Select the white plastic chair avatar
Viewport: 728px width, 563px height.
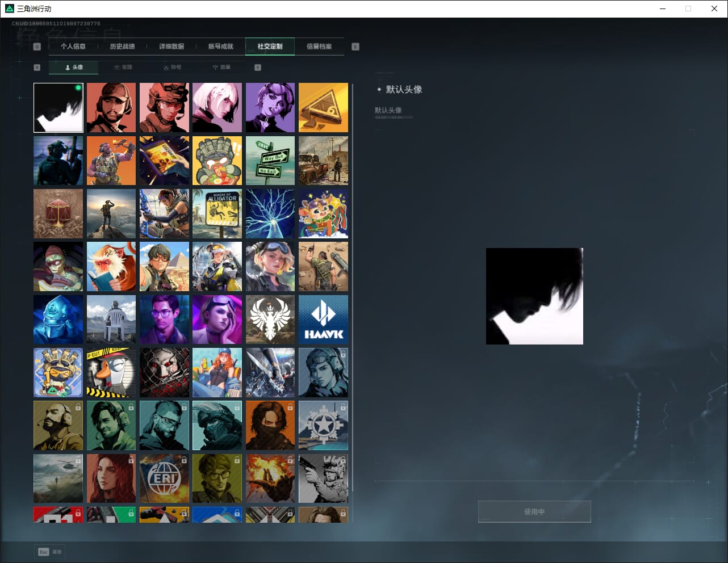coord(111,320)
